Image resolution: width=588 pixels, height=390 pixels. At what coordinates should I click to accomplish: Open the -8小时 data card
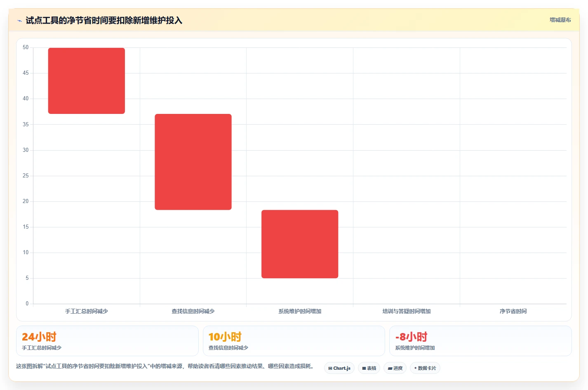480,341
